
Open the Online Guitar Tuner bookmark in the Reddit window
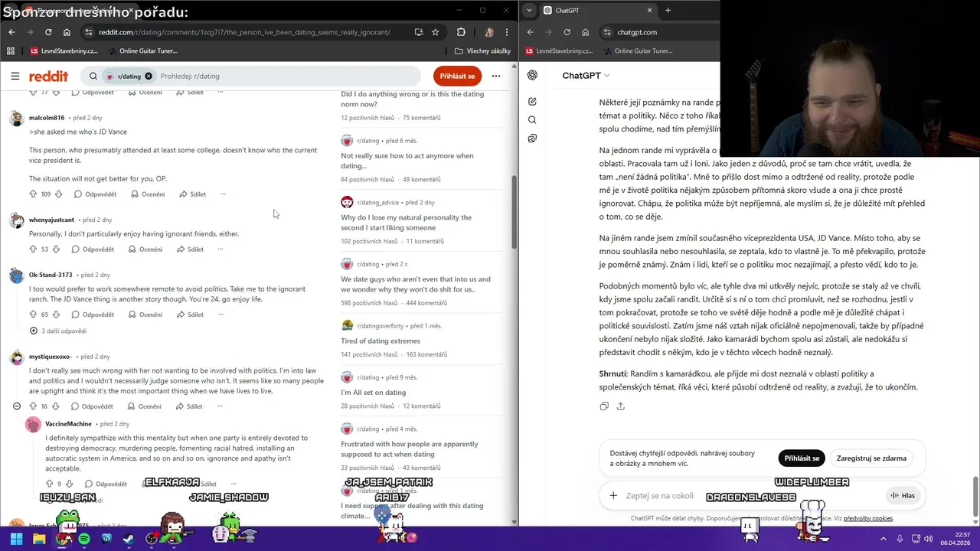[x=143, y=51]
